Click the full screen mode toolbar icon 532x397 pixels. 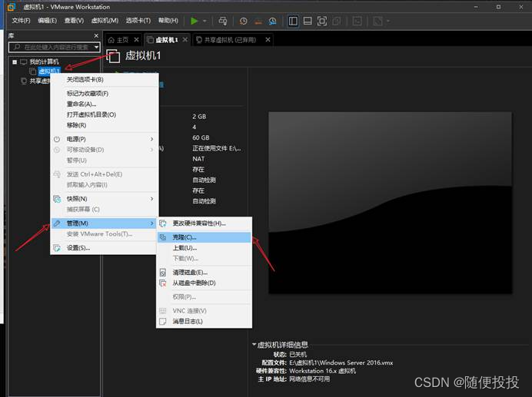click(322, 21)
